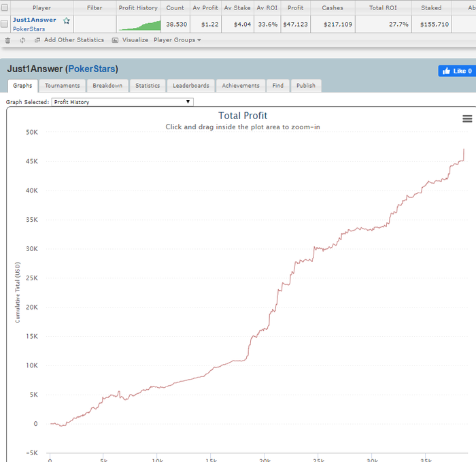Click the trash delete icon

pos(7,40)
